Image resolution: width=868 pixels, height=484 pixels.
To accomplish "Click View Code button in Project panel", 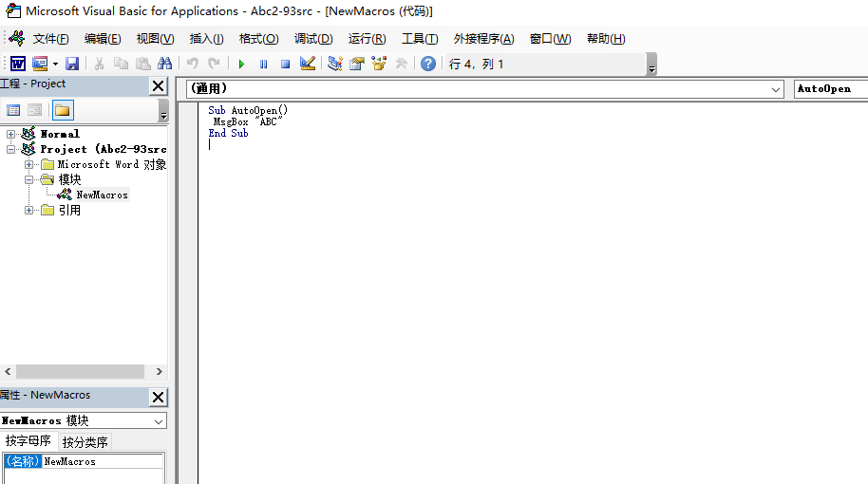I will point(14,110).
